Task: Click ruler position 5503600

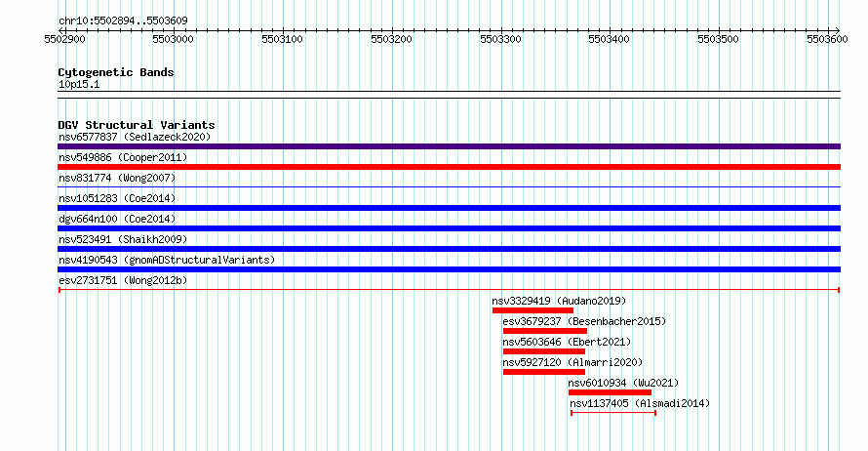Action: (827, 39)
